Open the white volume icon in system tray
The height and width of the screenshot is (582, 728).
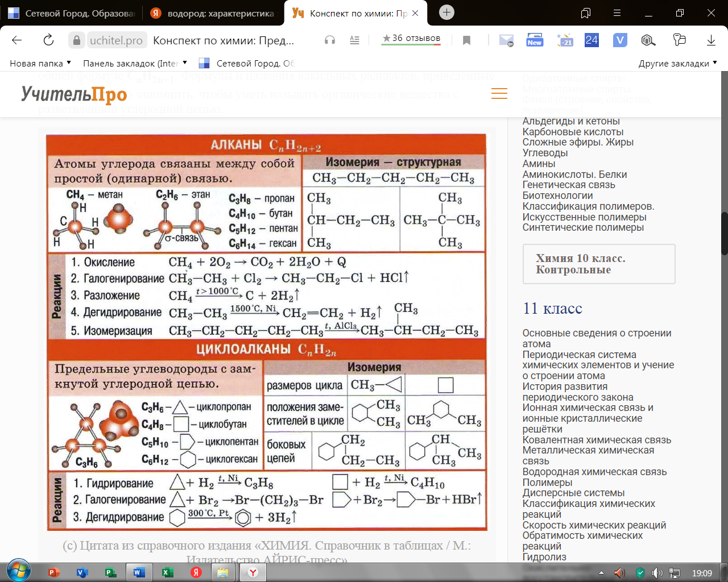657,573
